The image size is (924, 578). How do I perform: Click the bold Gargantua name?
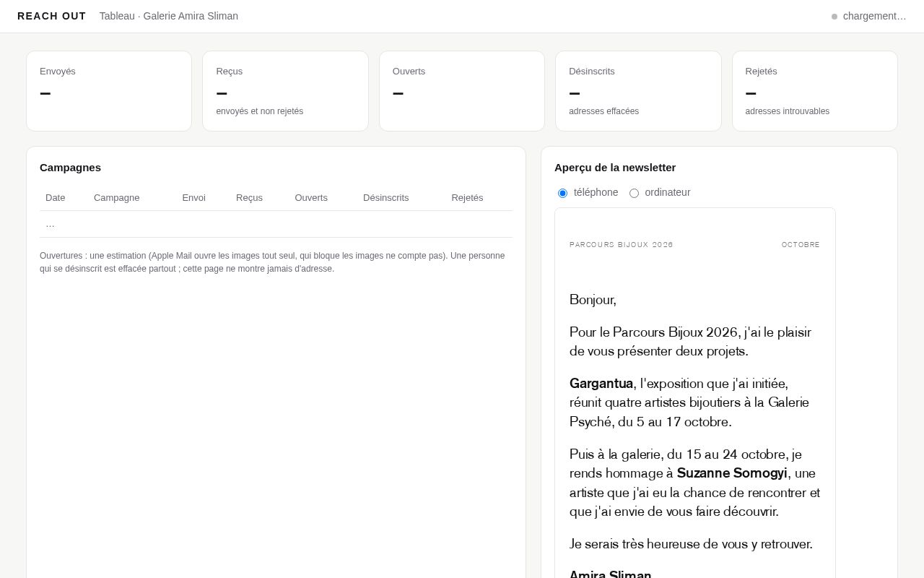point(601,383)
